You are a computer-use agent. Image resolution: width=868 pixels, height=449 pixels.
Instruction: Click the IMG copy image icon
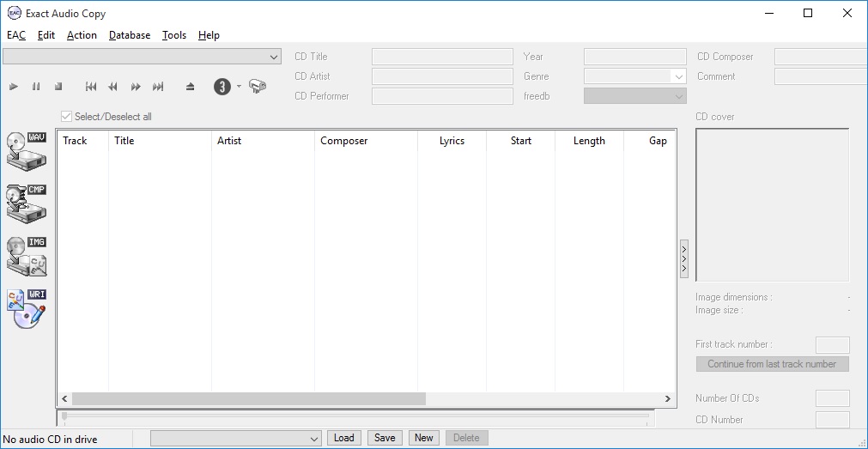tap(27, 257)
